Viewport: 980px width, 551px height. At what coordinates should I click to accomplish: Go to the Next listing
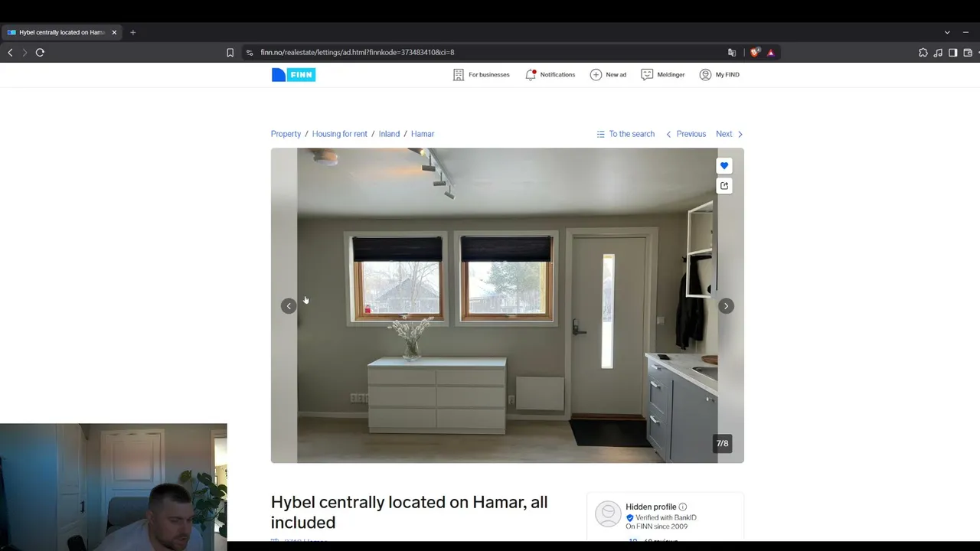(730, 134)
